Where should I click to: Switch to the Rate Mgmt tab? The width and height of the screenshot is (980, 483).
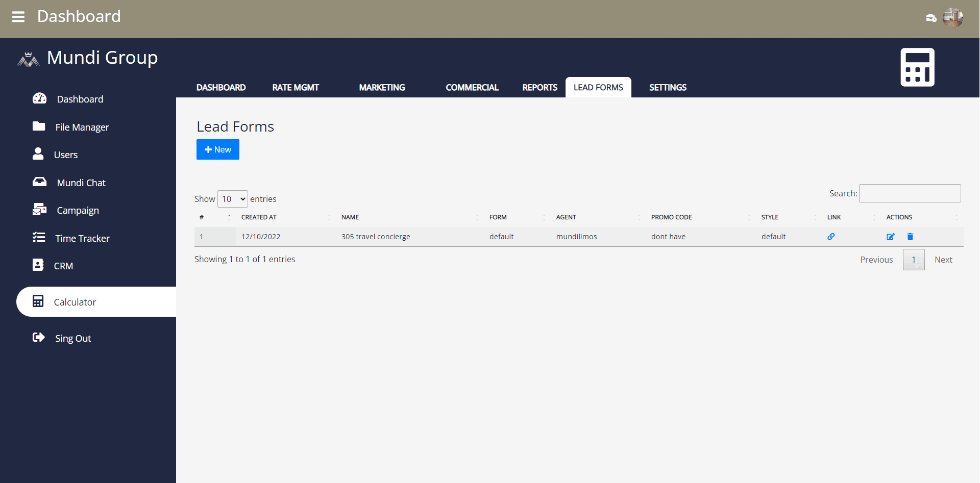[296, 88]
